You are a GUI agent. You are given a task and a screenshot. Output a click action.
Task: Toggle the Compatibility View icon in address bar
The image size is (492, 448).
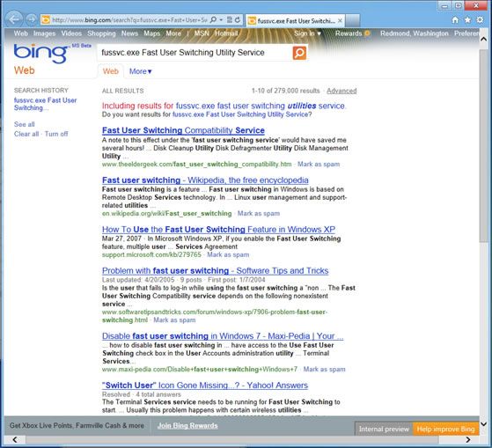tap(230, 19)
